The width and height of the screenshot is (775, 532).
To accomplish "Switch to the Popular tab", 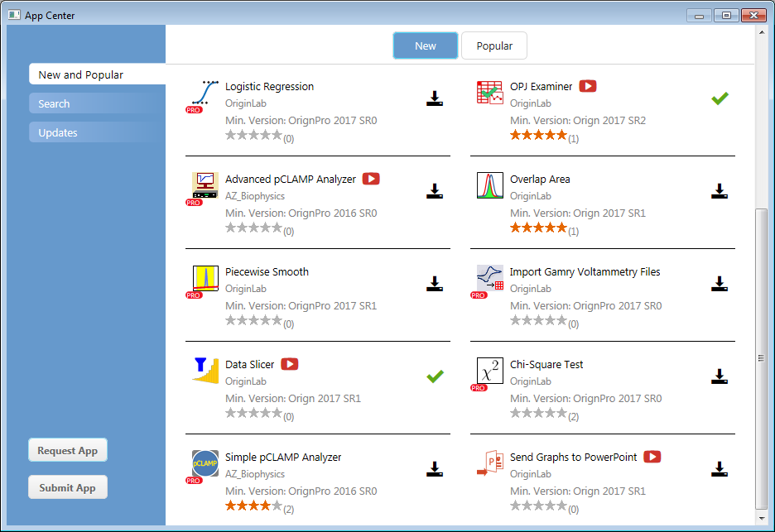I will point(494,46).
